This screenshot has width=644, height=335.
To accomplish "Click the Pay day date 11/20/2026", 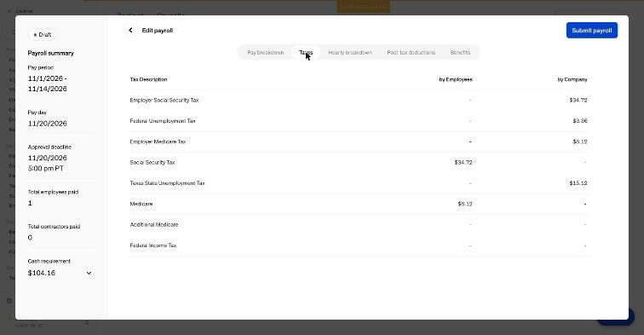I will click(x=47, y=124).
